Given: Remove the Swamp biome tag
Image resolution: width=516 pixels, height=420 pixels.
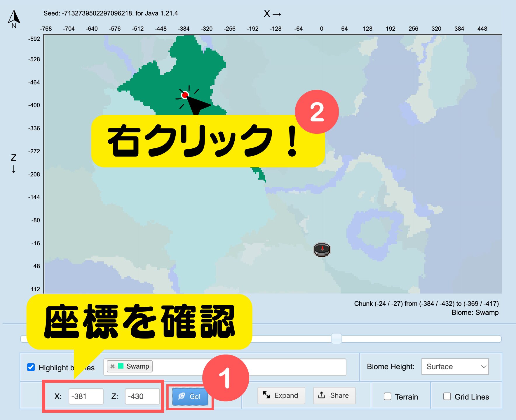Looking at the screenshot, I should tap(112, 366).
